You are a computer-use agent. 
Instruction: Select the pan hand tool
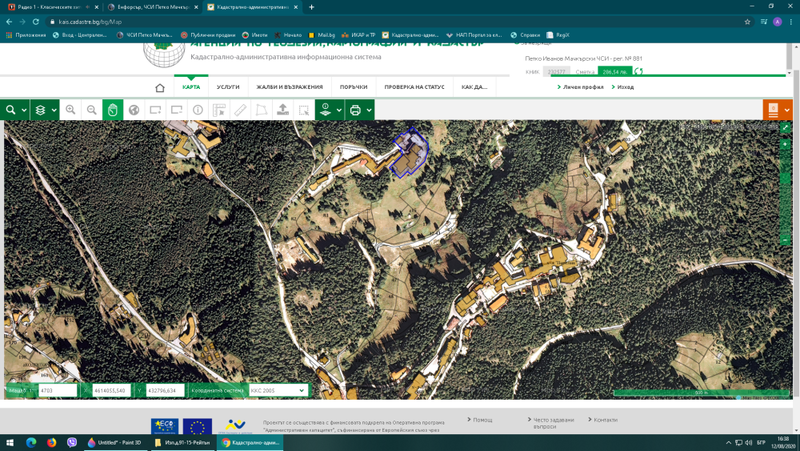[x=113, y=110]
